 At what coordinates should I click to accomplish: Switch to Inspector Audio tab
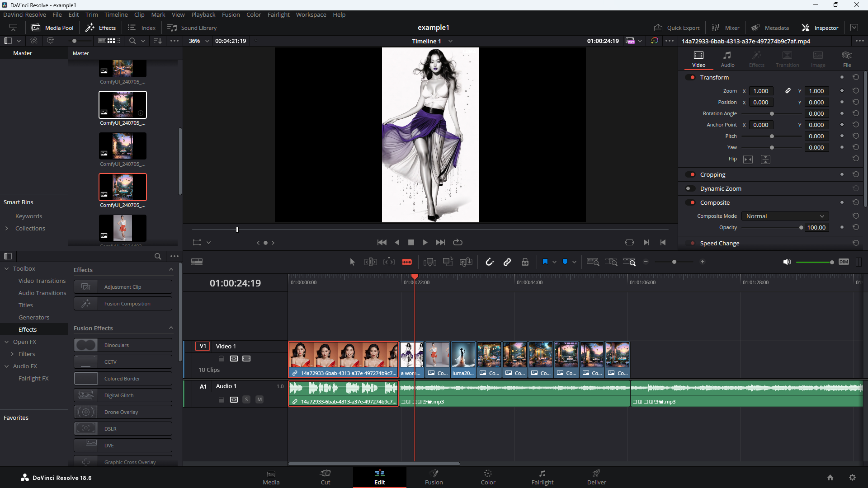727,59
